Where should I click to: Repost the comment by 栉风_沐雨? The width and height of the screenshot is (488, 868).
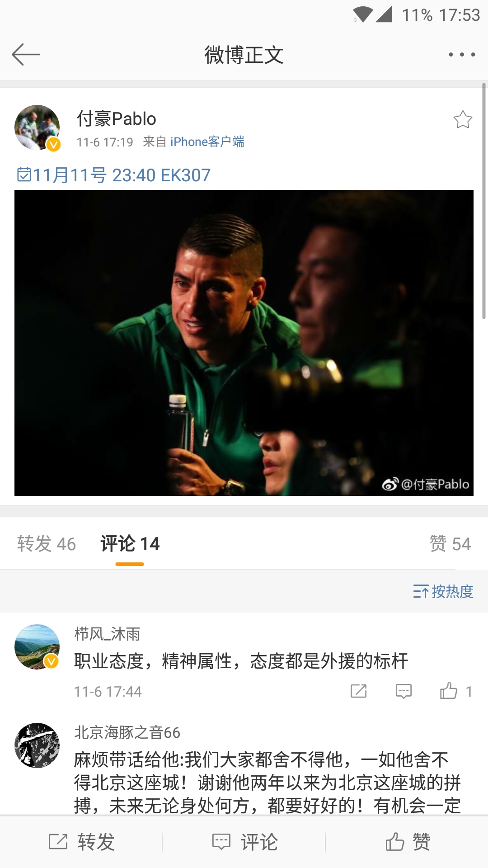click(359, 691)
